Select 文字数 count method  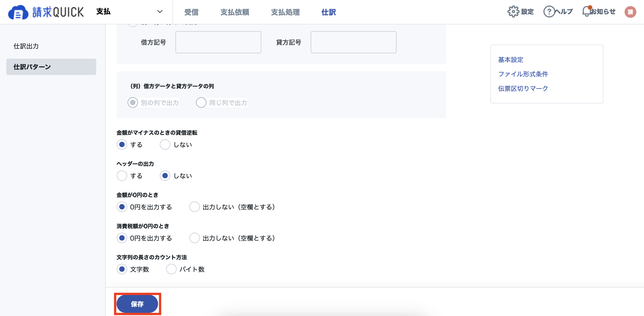pos(122,269)
